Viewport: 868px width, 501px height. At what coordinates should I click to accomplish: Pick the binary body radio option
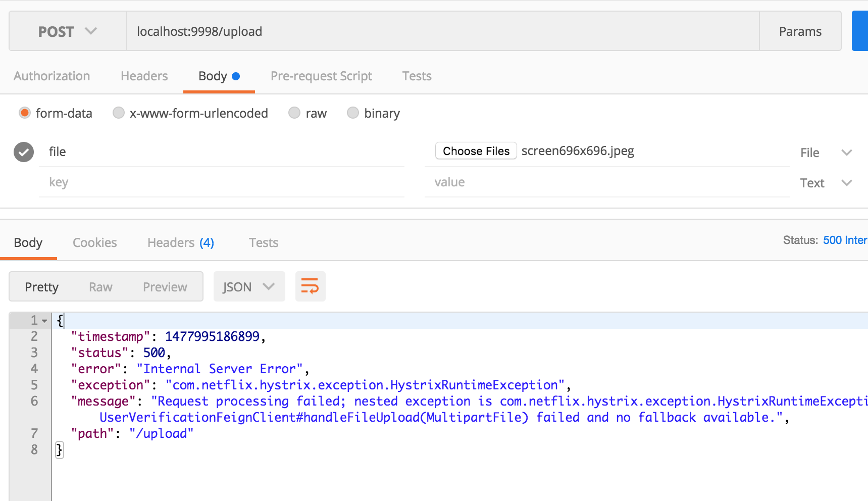pos(353,113)
